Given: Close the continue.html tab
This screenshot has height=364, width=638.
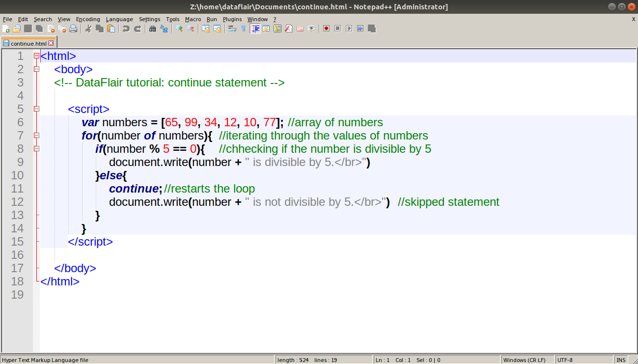Looking at the screenshot, I should point(51,43).
